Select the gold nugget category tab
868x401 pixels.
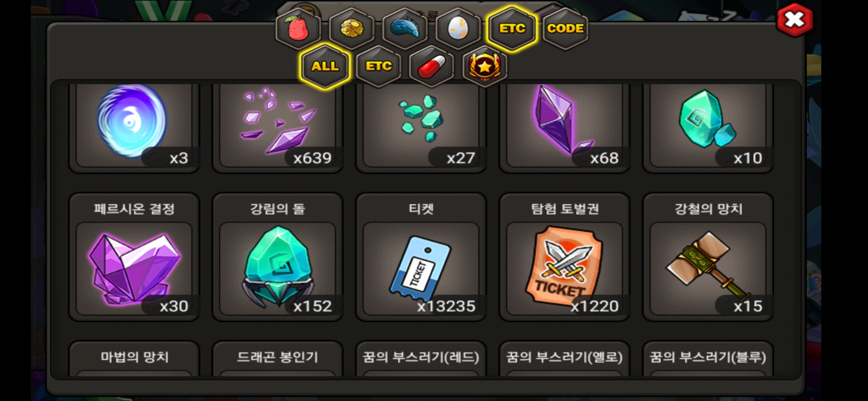click(x=352, y=29)
